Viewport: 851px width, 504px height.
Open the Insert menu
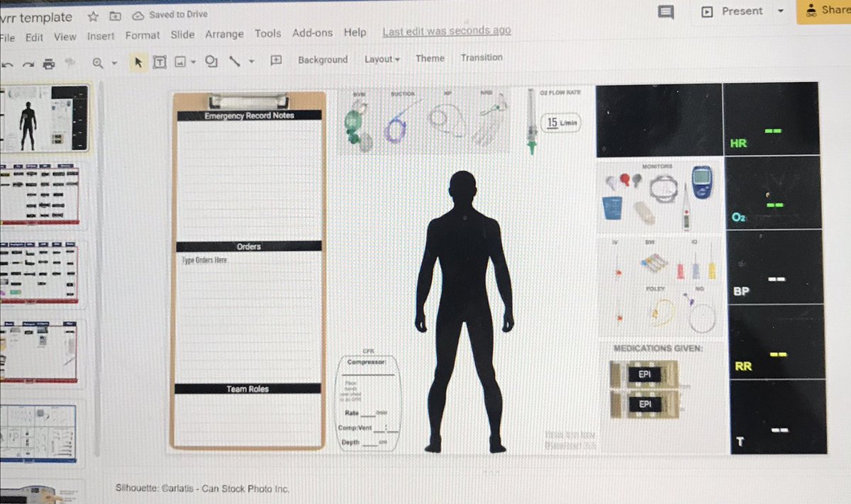(101, 36)
